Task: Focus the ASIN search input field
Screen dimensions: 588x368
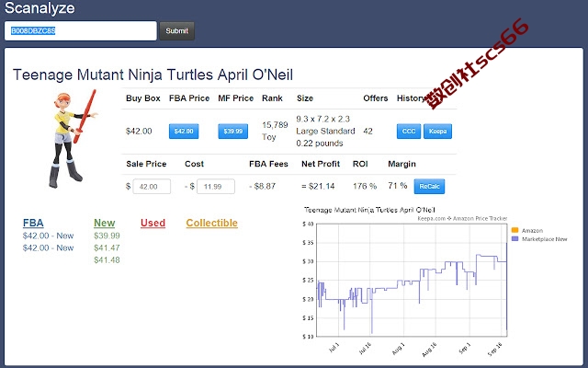Action: [x=80, y=30]
